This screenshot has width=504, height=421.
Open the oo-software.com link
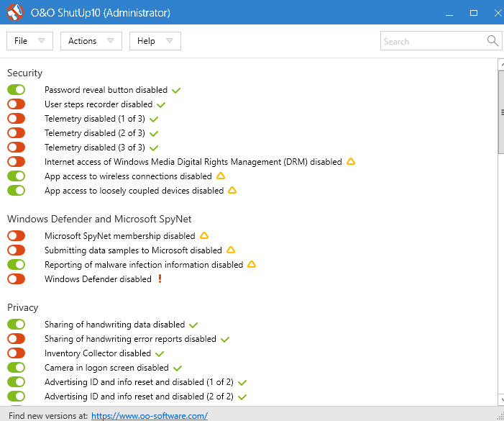(x=150, y=415)
